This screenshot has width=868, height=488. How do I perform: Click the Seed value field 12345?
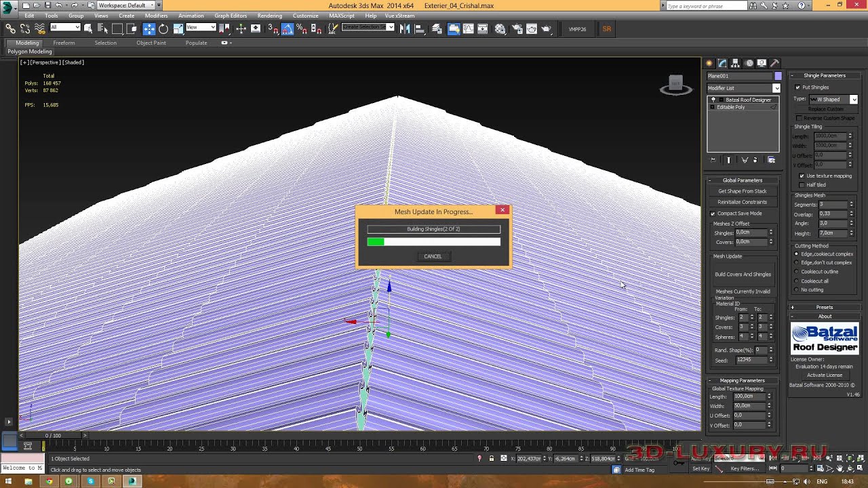(x=751, y=360)
